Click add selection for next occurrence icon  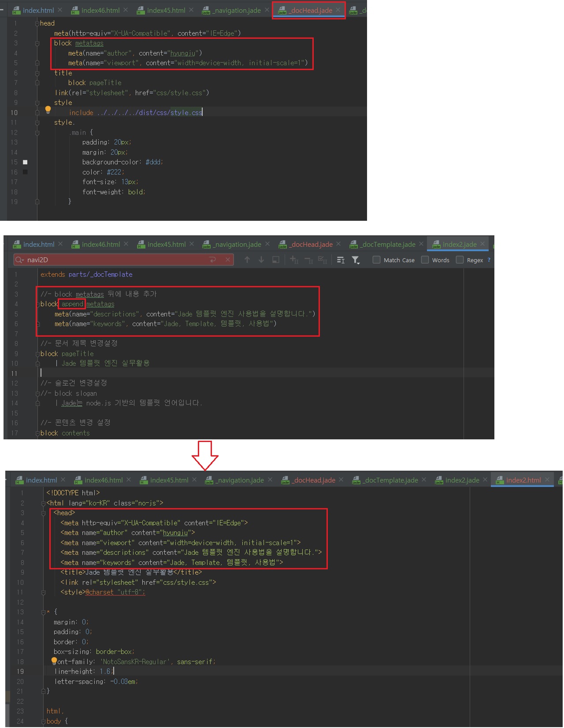click(x=294, y=260)
